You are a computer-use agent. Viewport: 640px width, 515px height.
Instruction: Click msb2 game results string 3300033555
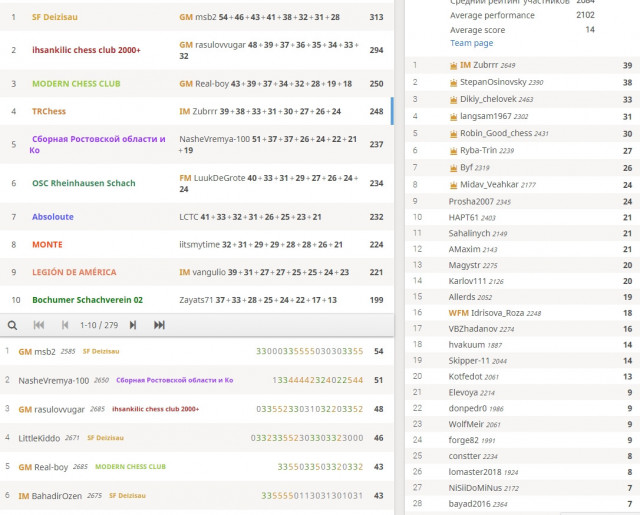pos(309,351)
